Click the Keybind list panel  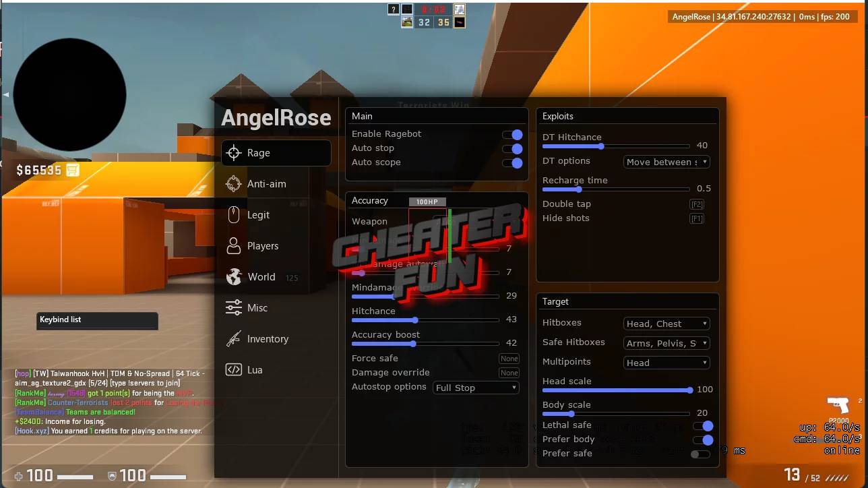pos(96,320)
